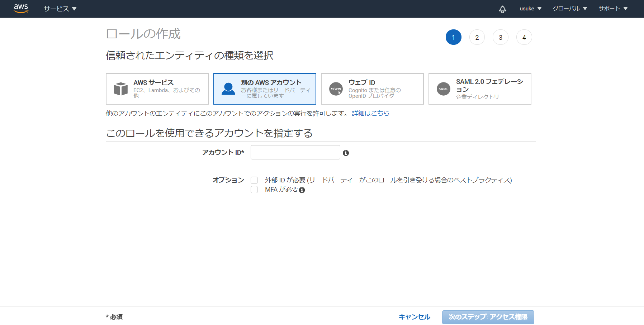The width and height of the screenshot is (644, 325).
Task: Click the info icon beside アカウント ID field
Action: [x=346, y=153]
